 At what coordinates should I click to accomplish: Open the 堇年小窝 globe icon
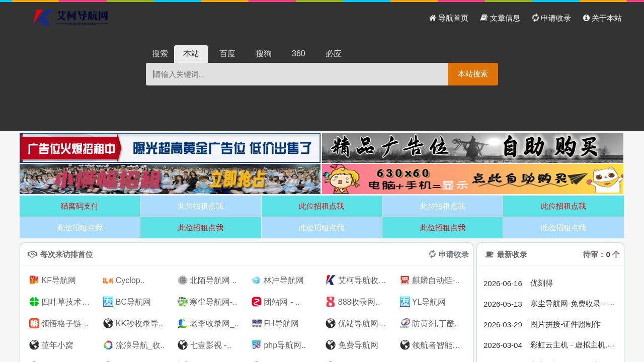(x=34, y=345)
